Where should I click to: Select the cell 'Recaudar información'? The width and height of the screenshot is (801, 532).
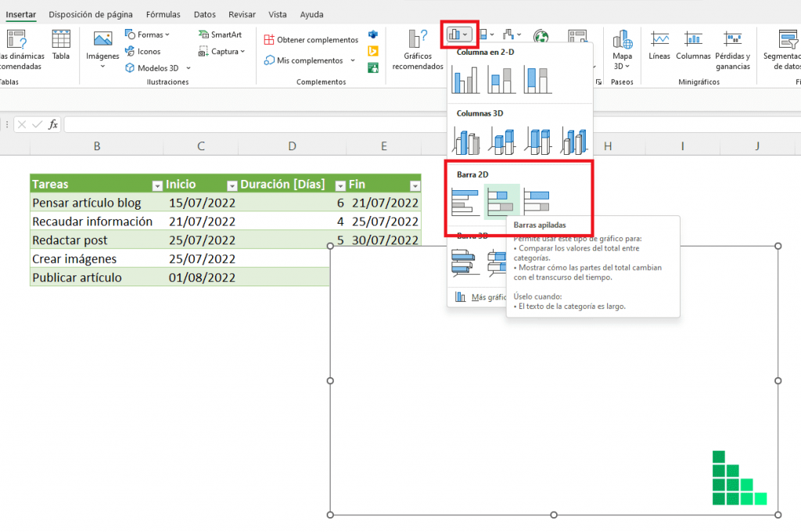pyautogui.click(x=96, y=221)
